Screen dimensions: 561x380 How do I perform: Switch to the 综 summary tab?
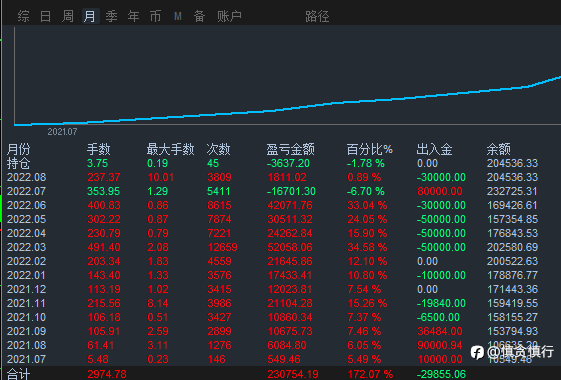tap(24, 16)
